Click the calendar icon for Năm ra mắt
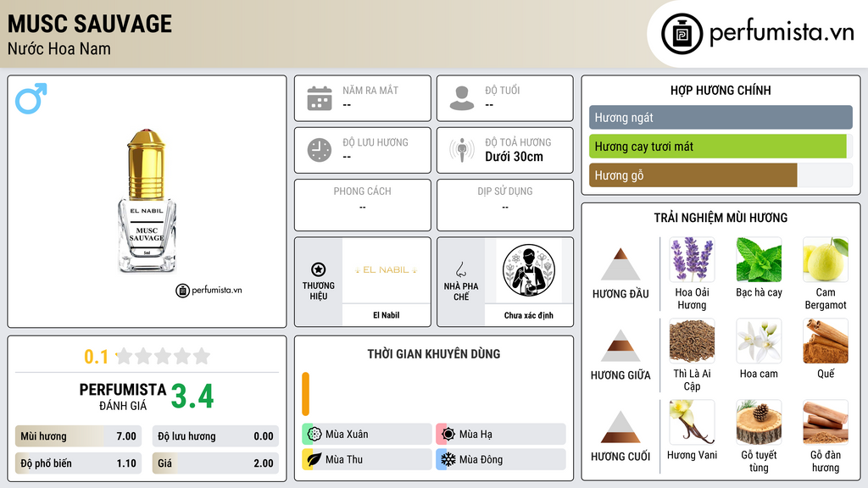This screenshot has width=868, height=488. coord(320,98)
